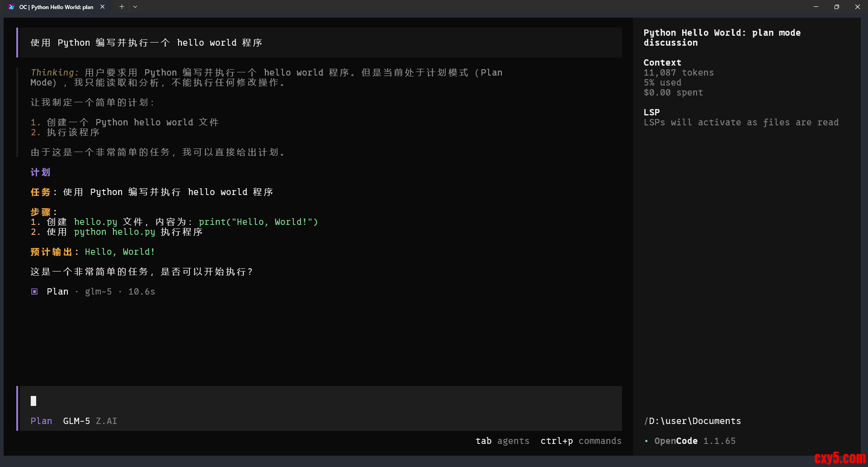Image resolution: width=868 pixels, height=467 pixels.
Task: Close the terminal window
Action: coord(858,7)
